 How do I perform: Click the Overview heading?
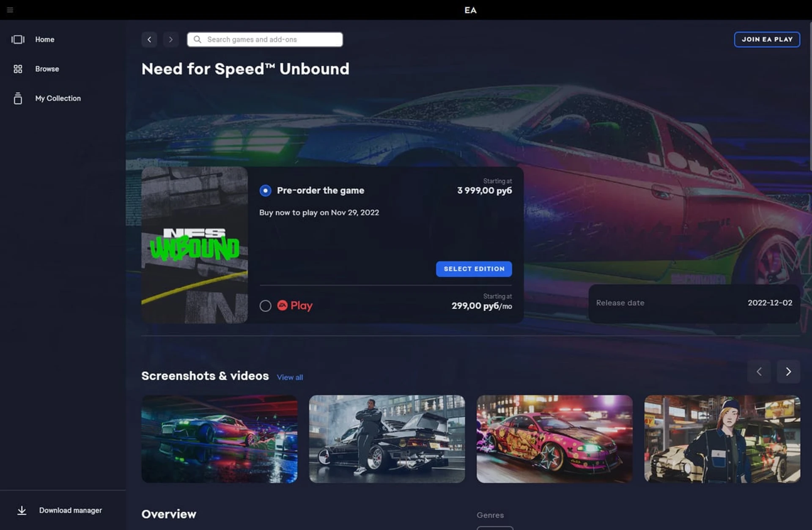(x=169, y=514)
